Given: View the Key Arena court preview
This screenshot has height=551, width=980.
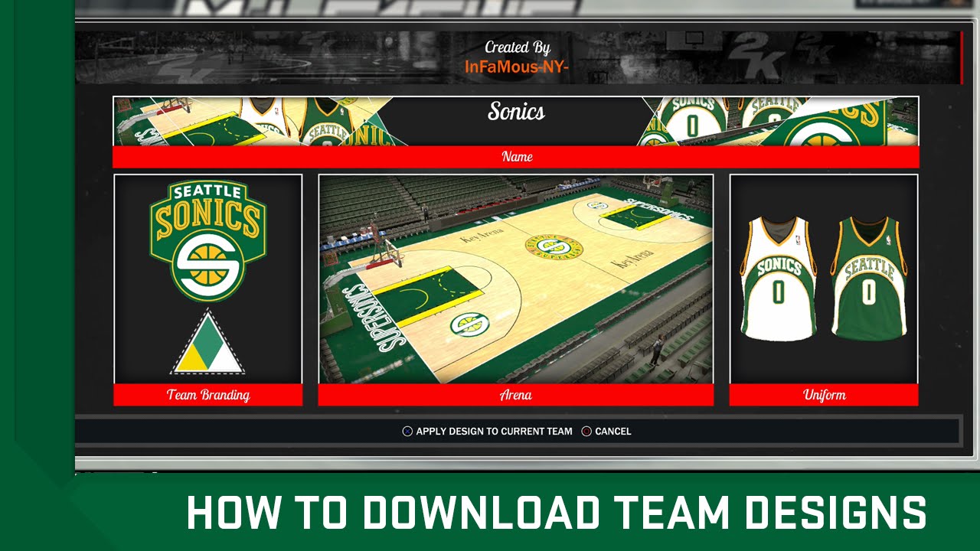Looking at the screenshot, I should 516,279.
